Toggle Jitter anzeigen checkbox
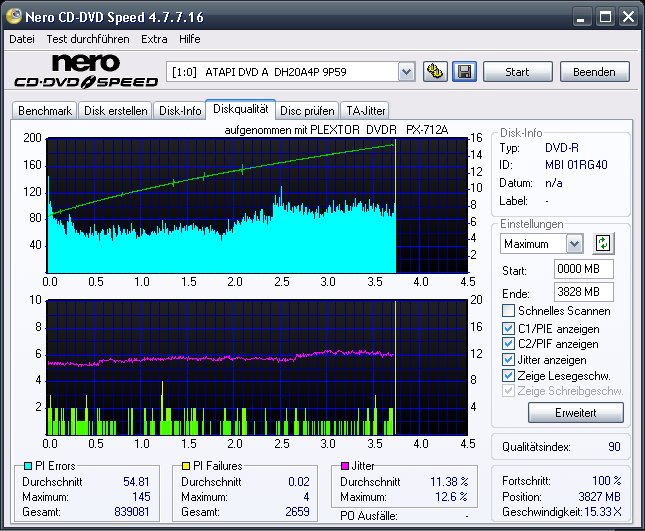 [508, 359]
